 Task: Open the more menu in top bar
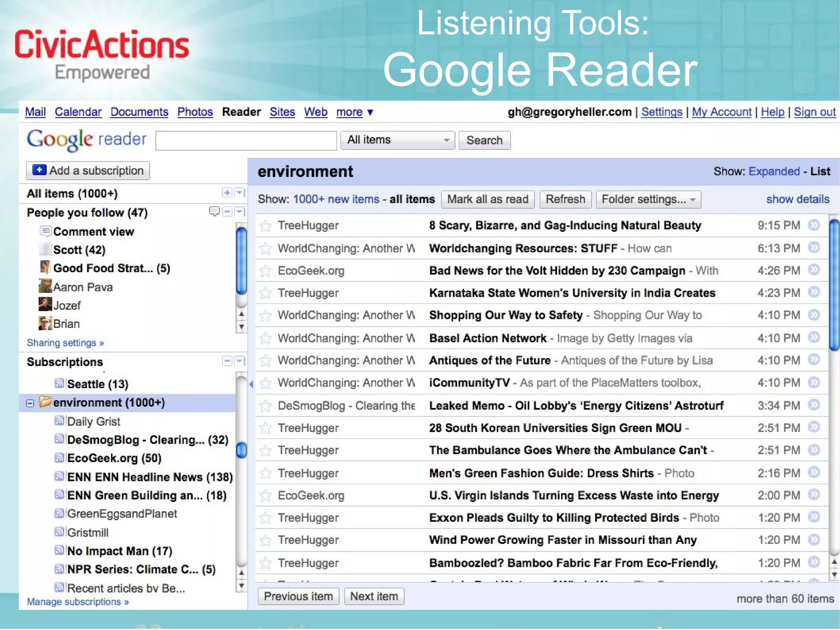(355, 112)
